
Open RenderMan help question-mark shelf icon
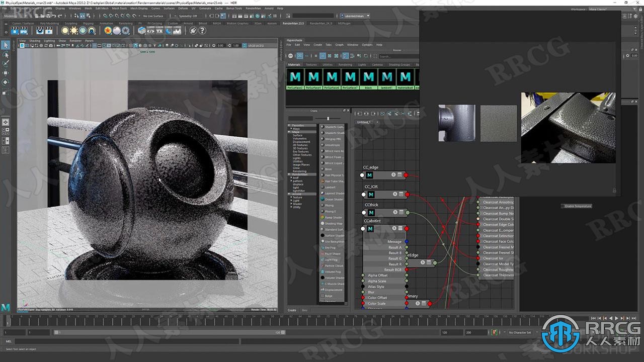tap(202, 31)
